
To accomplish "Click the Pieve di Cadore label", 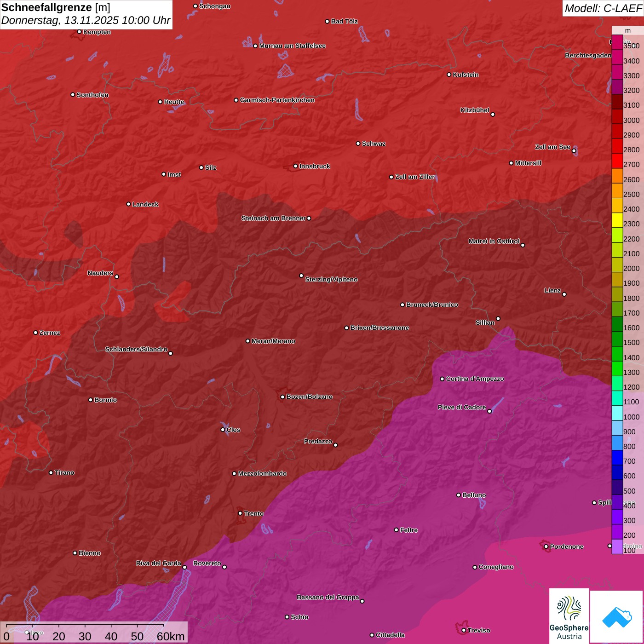I will click(x=462, y=407).
